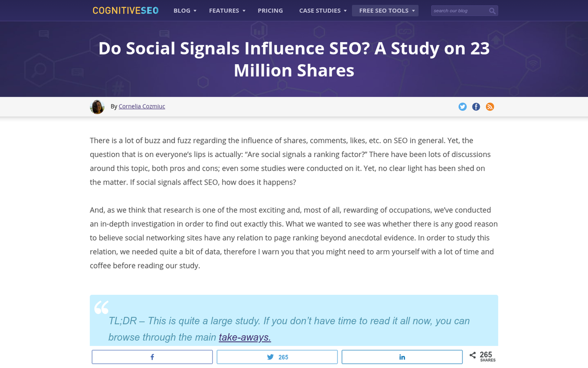Viewport: 588px width, 368px height.
Task: Expand the FEATURES dropdown
Action: 227,10
